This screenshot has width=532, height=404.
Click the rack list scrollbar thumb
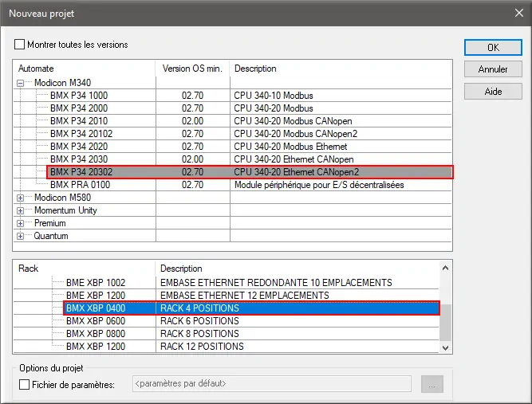446,323
